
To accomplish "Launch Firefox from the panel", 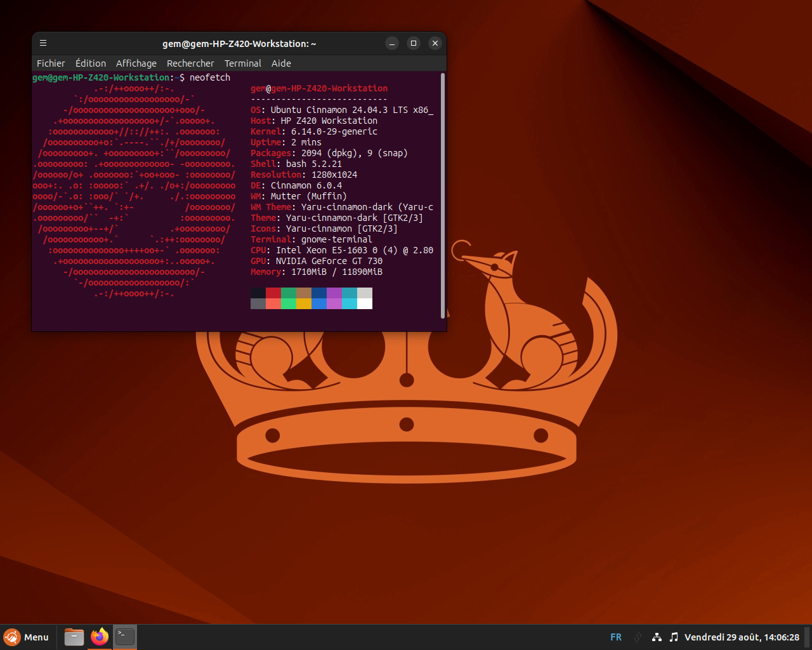I will pyautogui.click(x=100, y=637).
